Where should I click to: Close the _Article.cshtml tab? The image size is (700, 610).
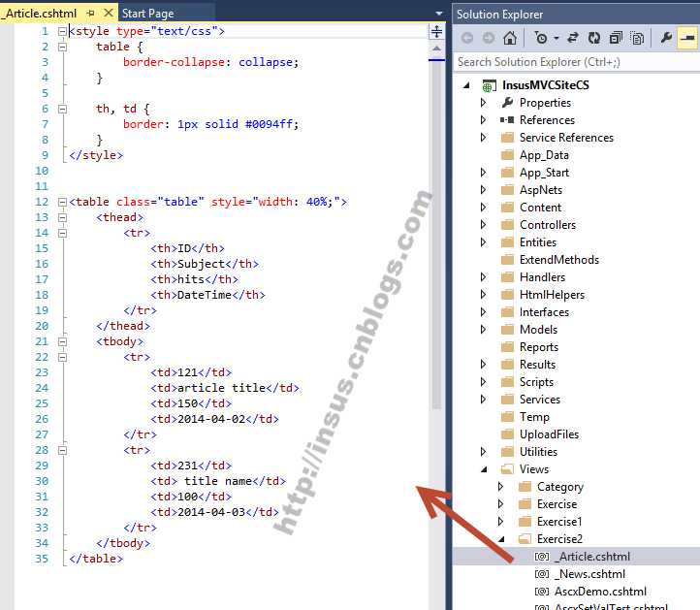coord(108,13)
